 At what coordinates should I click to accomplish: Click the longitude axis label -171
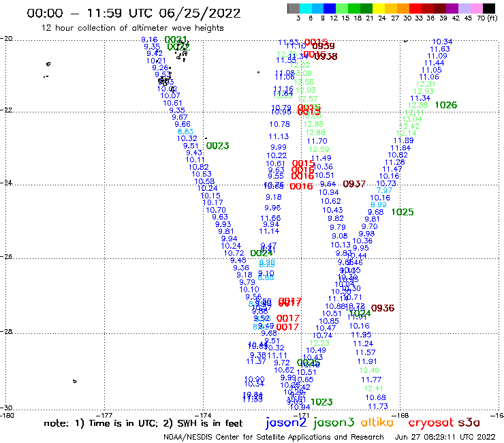[302, 416]
